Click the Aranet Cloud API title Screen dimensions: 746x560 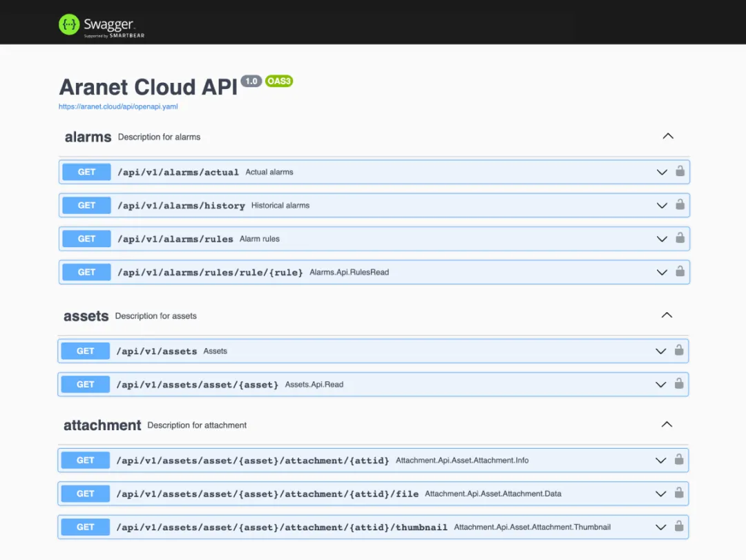(148, 87)
